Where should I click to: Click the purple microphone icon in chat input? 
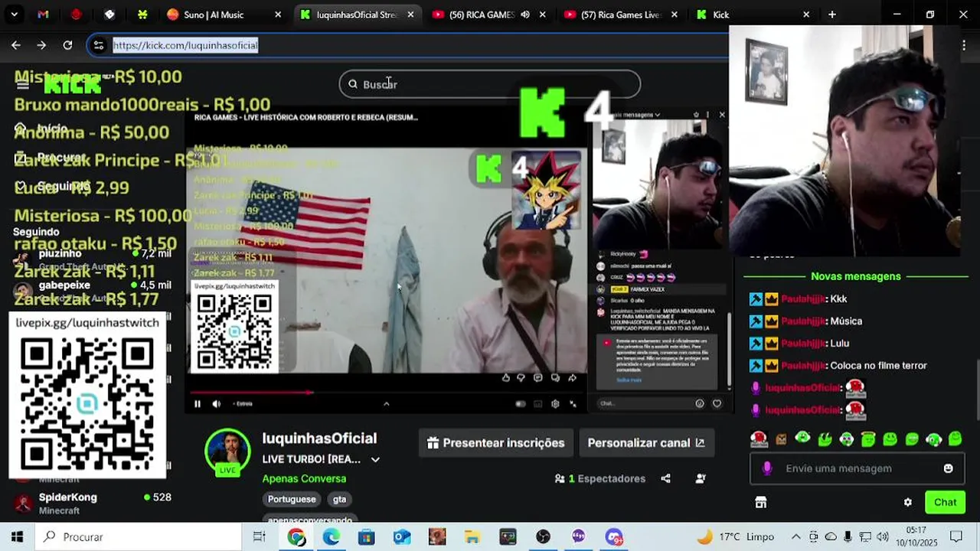point(767,468)
